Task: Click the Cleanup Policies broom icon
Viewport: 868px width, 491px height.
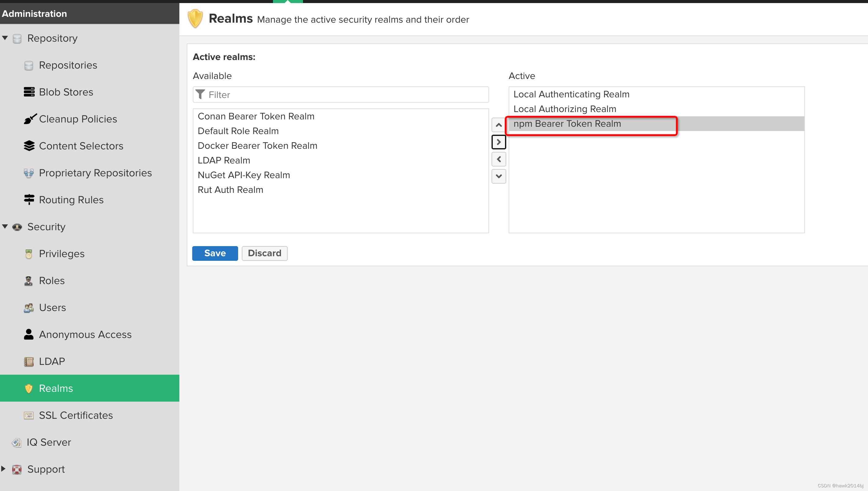Action: 30,119
